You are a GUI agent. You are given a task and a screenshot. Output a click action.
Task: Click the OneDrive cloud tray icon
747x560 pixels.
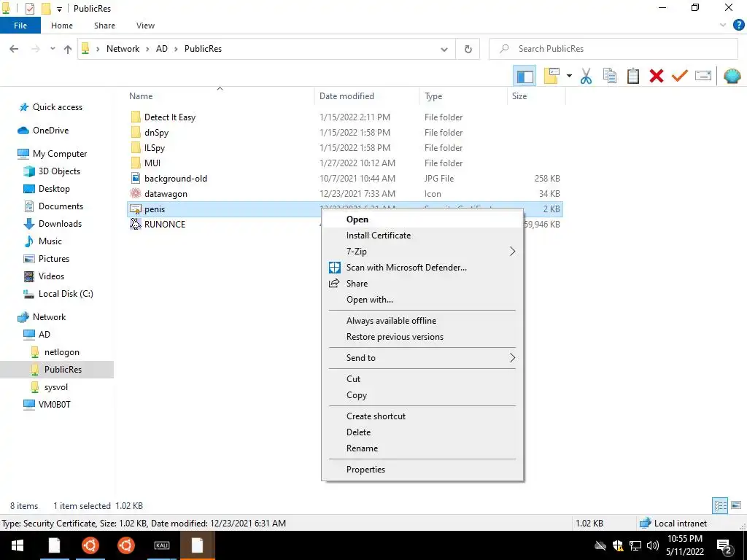pyautogui.click(x=601, y=545)
